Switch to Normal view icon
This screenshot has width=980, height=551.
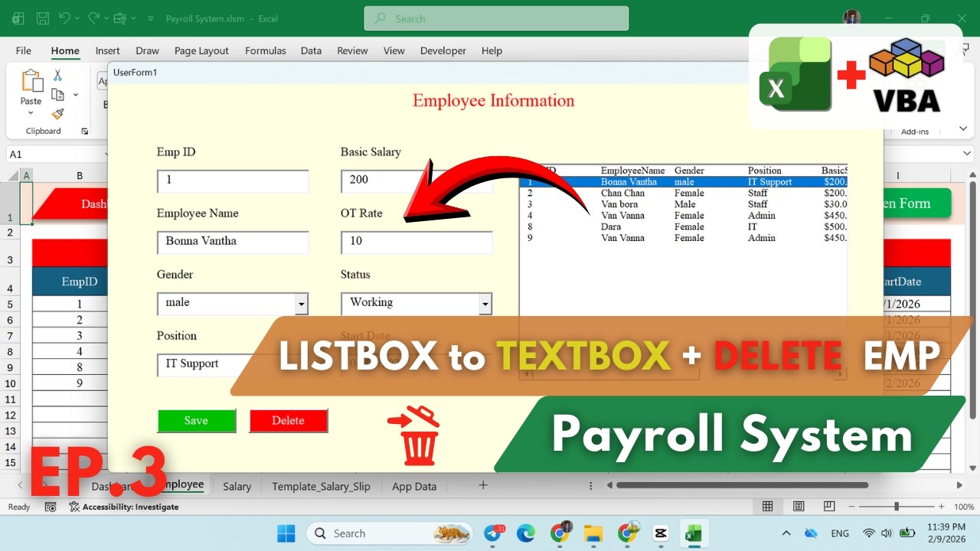(767, 507)
